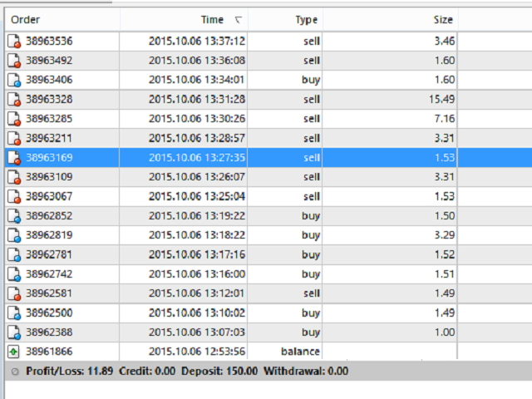This screenshot has width=532, height=399.
Task: Click sell order icon for 38963067
Action: (14, 196)
